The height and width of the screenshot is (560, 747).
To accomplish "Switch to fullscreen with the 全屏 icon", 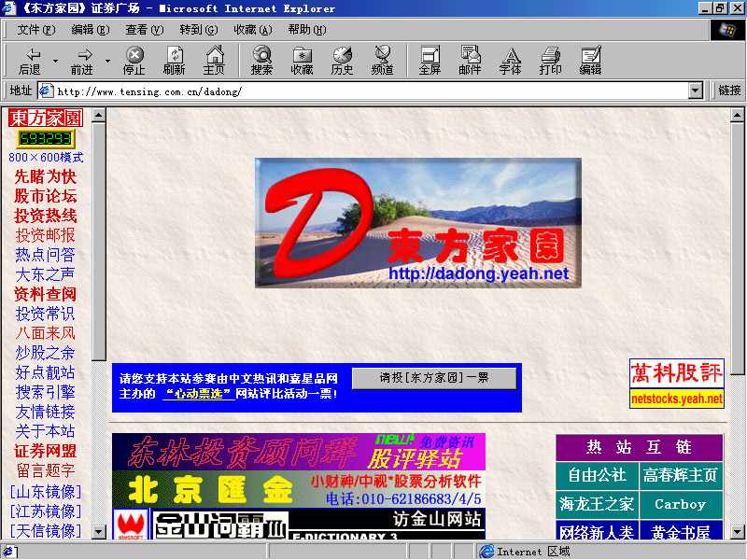I will (x=429, y=60).
